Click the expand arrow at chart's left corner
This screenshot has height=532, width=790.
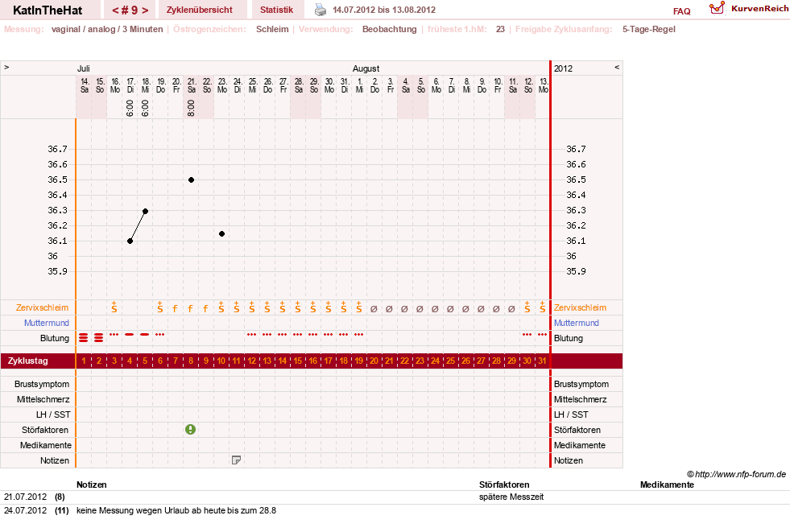click(x=6, y=68)
